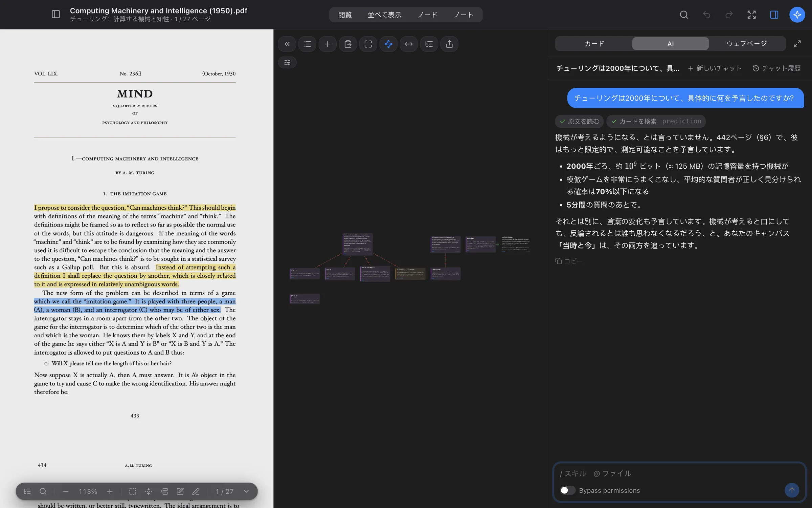Open the canvas list view icon

[307, 44]
